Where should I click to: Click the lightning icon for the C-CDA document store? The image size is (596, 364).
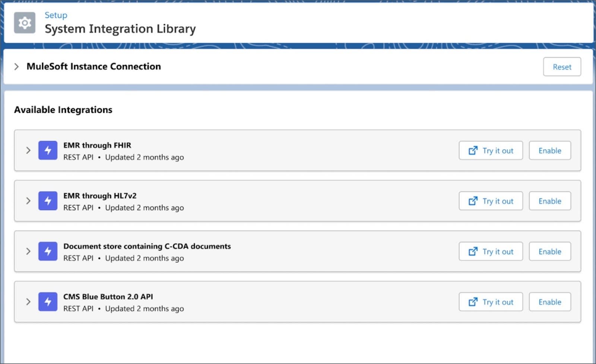[x=48, y=251]
